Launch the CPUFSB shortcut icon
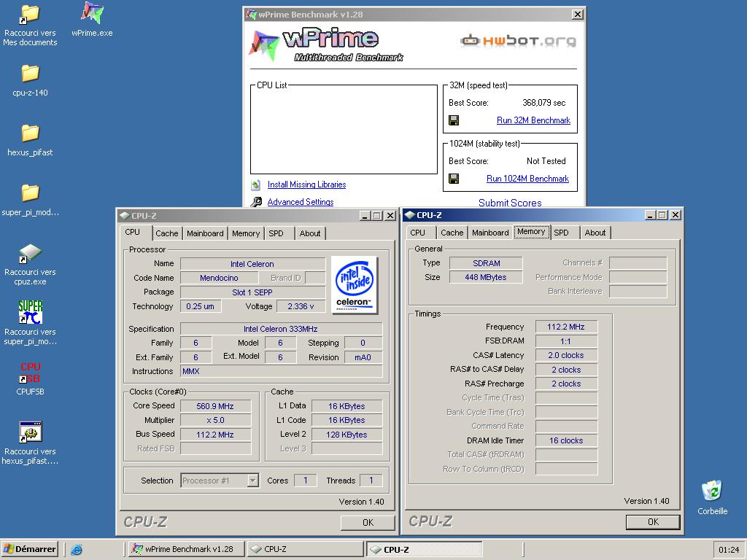Image resolution: width=747 pixels, height=560 pixels. [30, 373]
